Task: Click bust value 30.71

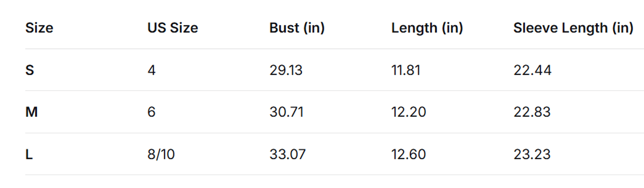Action: pos(286,112)
